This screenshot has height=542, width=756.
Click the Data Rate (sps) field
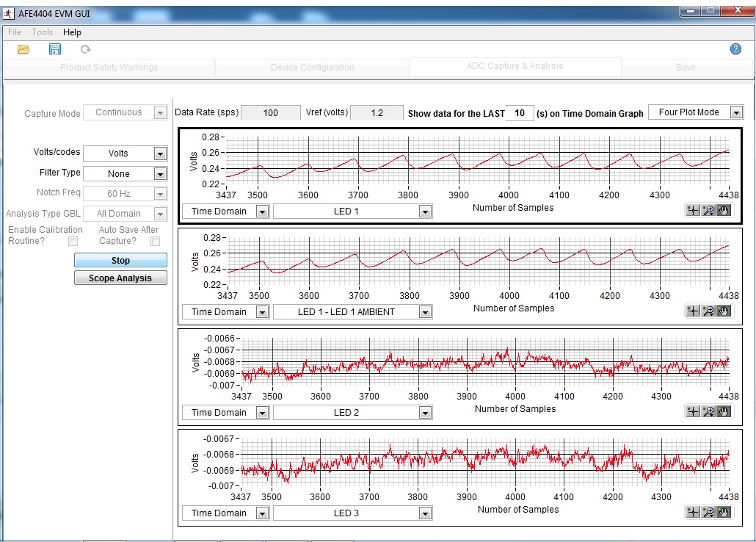tap(271, 112)
